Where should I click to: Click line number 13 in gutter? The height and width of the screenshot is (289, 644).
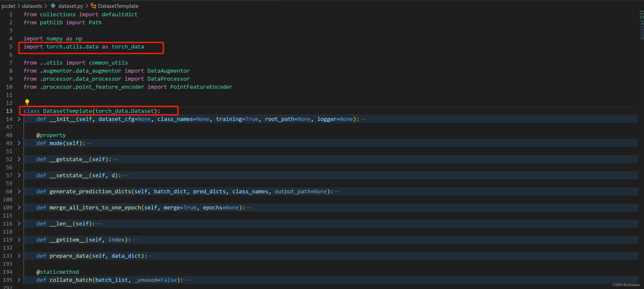pyautogui.click(x=9, y=111)
